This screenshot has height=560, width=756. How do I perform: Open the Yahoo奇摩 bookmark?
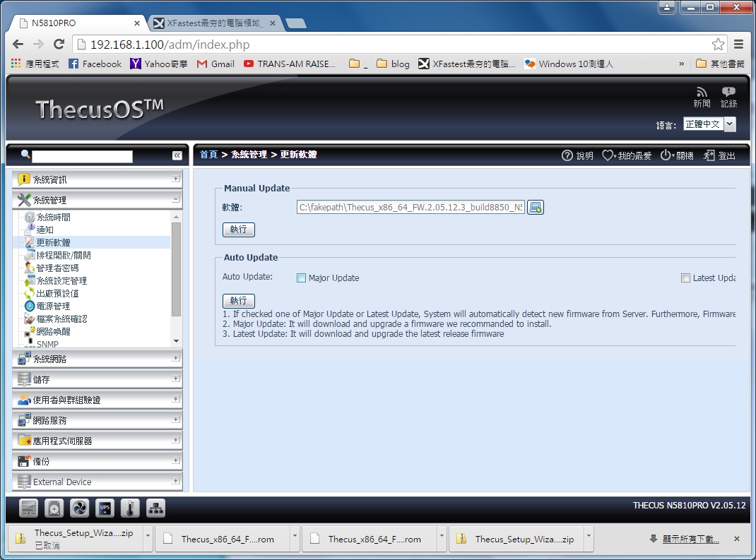click(x=159, y=64)
